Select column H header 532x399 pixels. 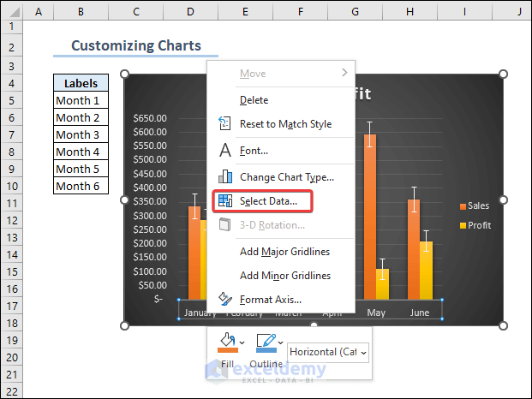pos(410,11)
